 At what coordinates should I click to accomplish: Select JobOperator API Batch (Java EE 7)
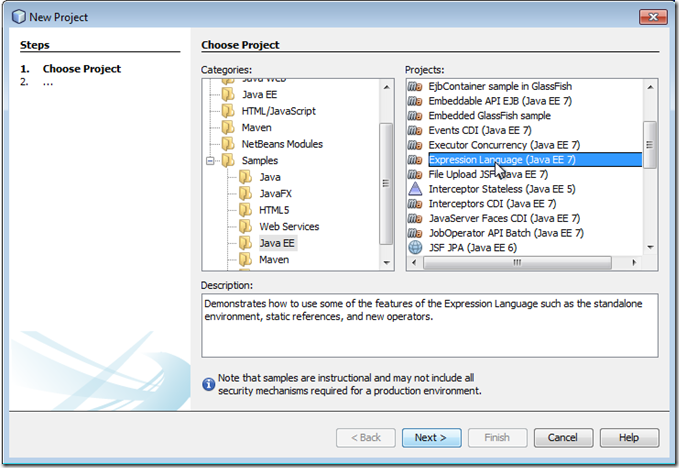click(x=506, y=233)
